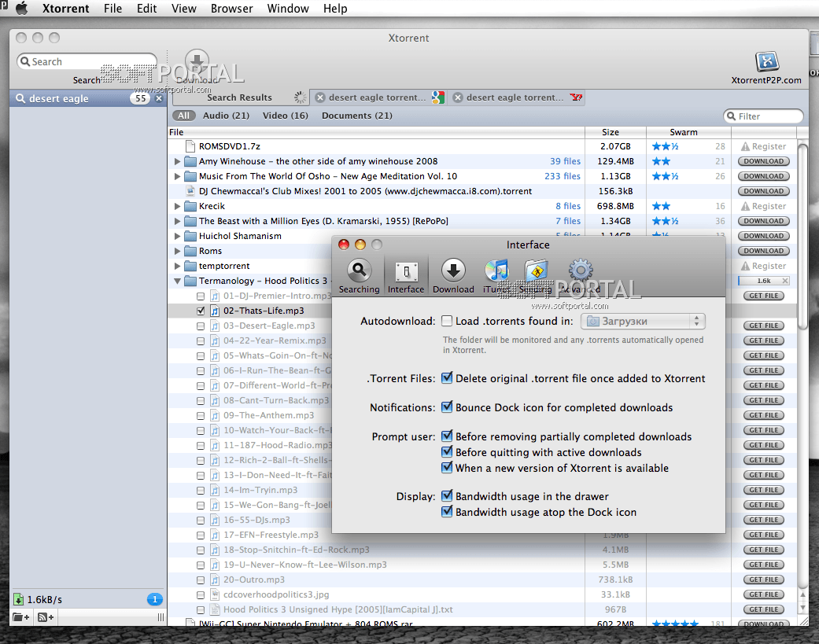Download the Amy Winehouse torrent
Image resolution: width=819 pixels, height=644 pixels.
coord(763,161)
